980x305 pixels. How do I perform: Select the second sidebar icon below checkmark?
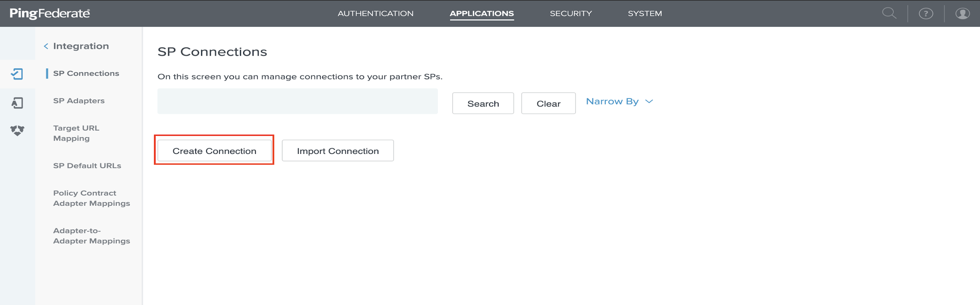pyautogui.click(x=17, y=103)
